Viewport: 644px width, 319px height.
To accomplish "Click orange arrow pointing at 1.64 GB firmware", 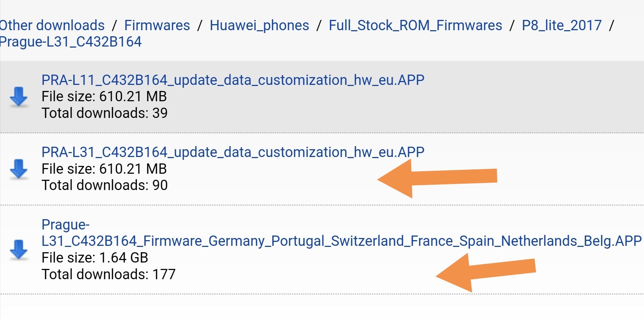I will [x=485, y=273].
